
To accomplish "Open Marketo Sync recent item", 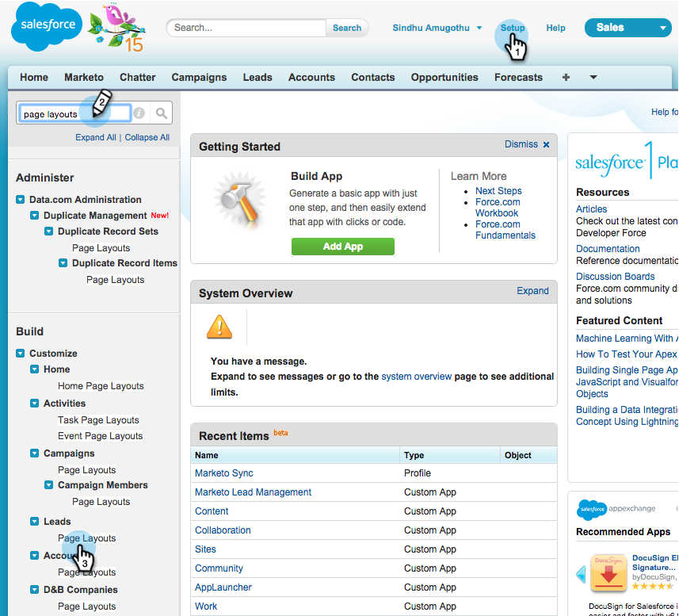I will [224, 473].
